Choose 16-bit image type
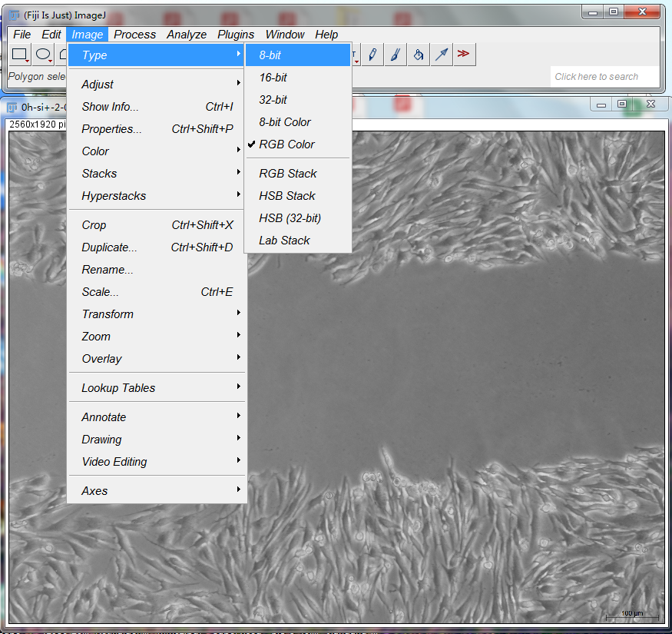 tap(298, 78)
